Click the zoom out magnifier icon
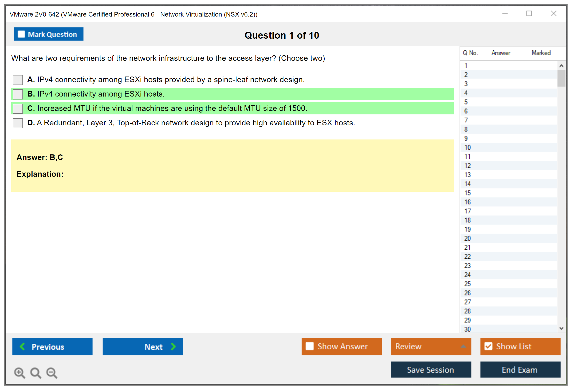The height and width of the screenshot is (392, 574). 52,373
